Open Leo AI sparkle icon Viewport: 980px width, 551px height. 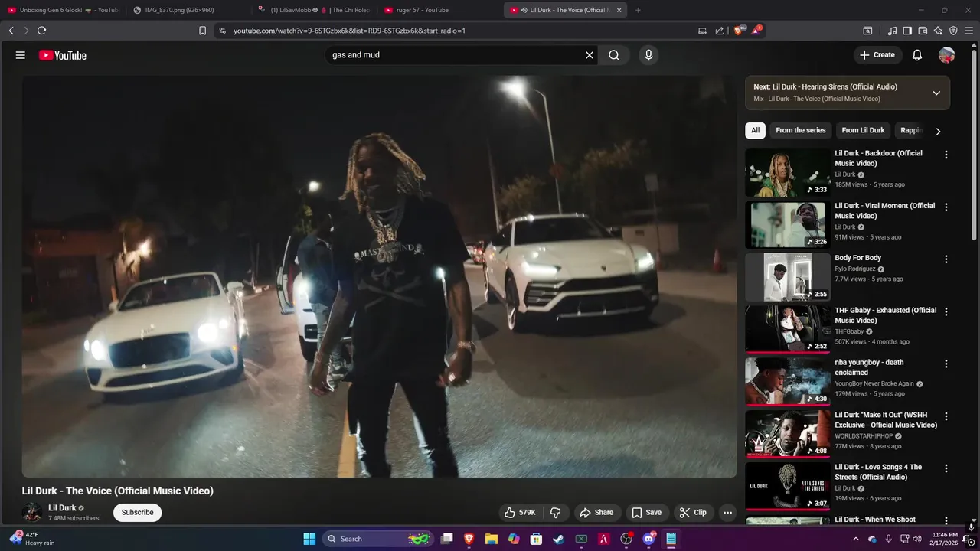938,31
